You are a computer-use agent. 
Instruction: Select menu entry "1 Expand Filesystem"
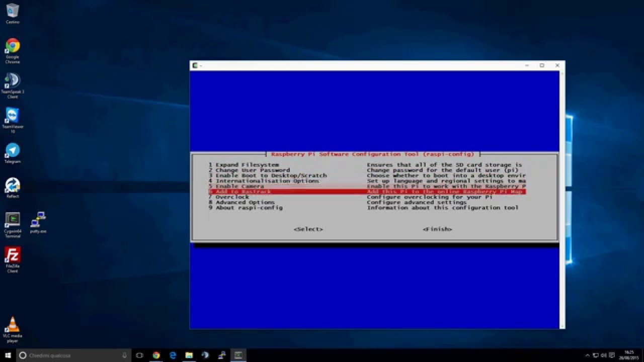click(x=244, y=165)
